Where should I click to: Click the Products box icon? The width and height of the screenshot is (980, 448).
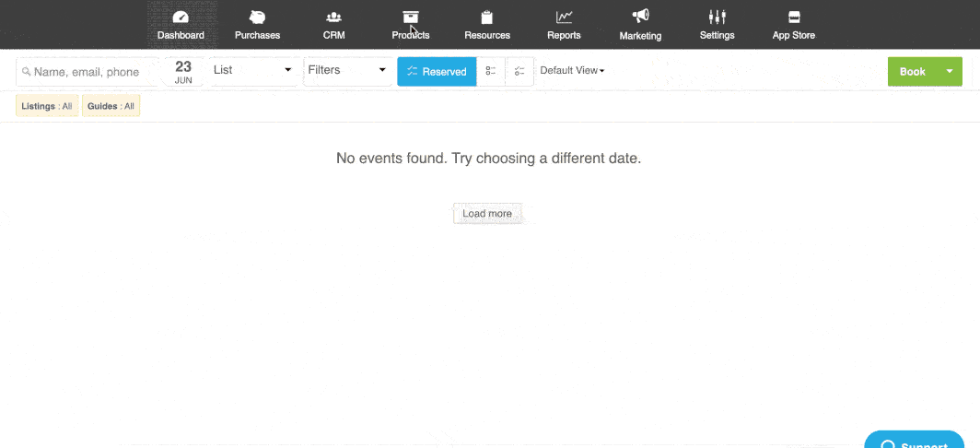411,17
